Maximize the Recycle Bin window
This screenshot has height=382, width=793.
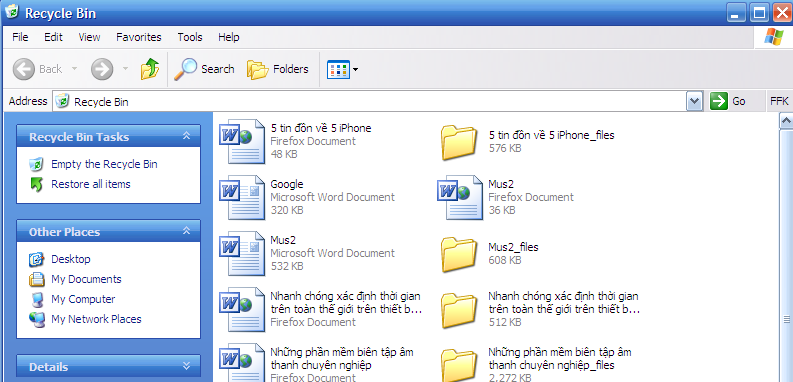click(x=759, y=13)
